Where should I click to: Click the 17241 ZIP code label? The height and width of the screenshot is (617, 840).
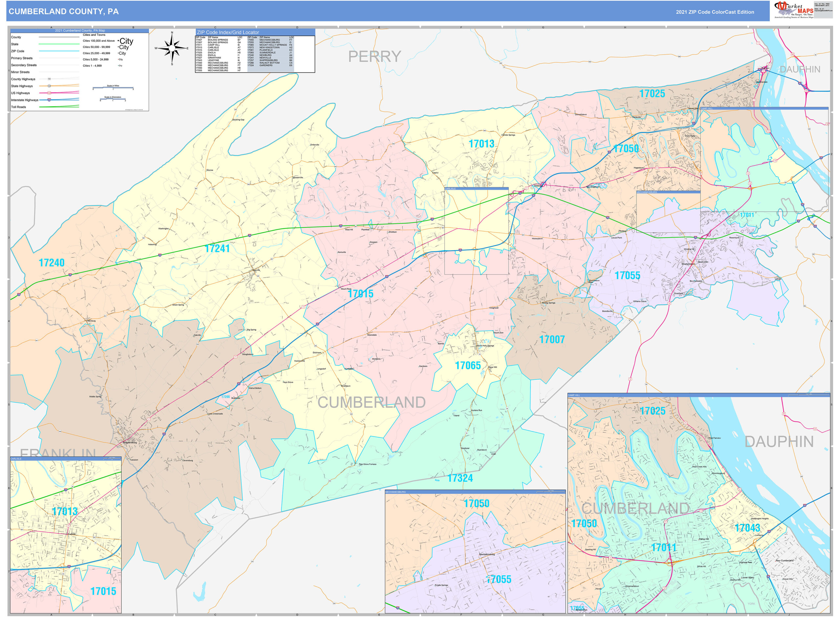point(217,249)
